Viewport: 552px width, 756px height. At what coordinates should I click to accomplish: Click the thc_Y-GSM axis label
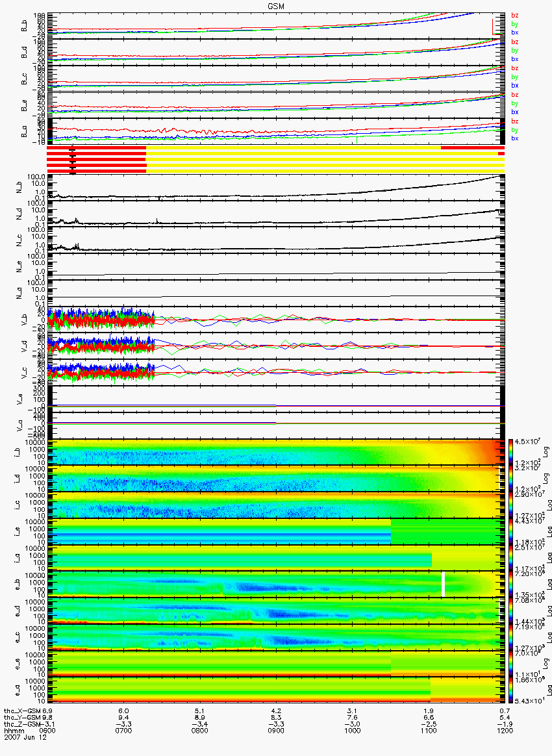point(23,718)
